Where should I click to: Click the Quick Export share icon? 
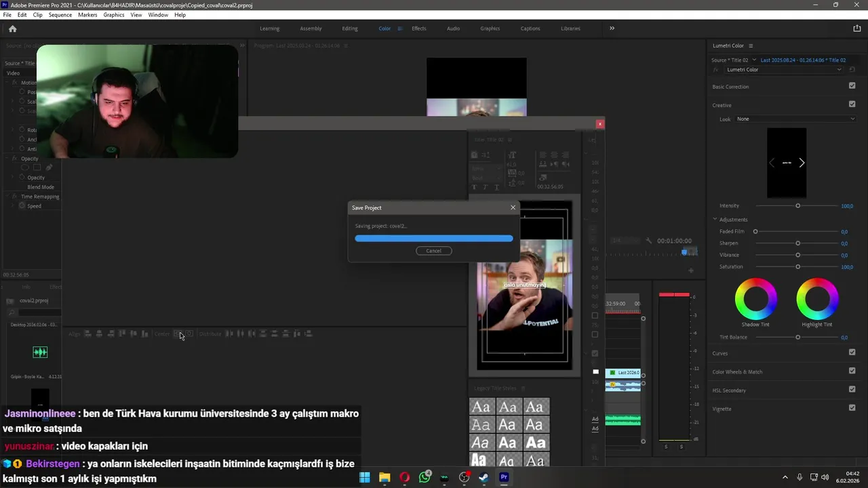click(856, 28)
